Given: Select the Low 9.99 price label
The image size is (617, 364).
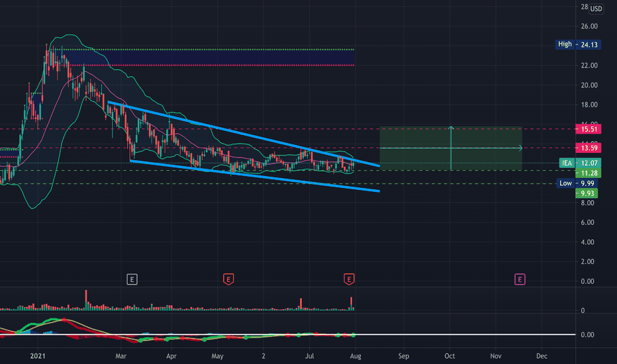Looking at the screenshot, I should point(577,183).
